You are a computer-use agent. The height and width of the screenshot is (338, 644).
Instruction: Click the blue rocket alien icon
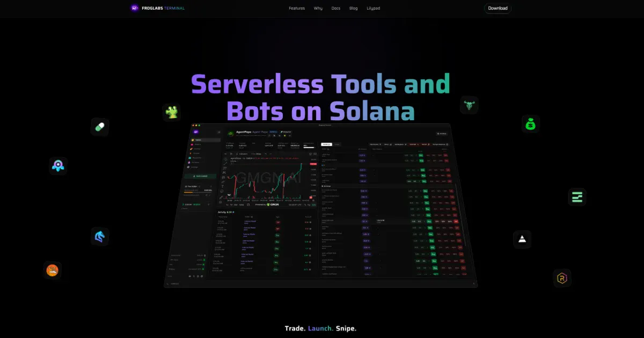tap(58, 166)
